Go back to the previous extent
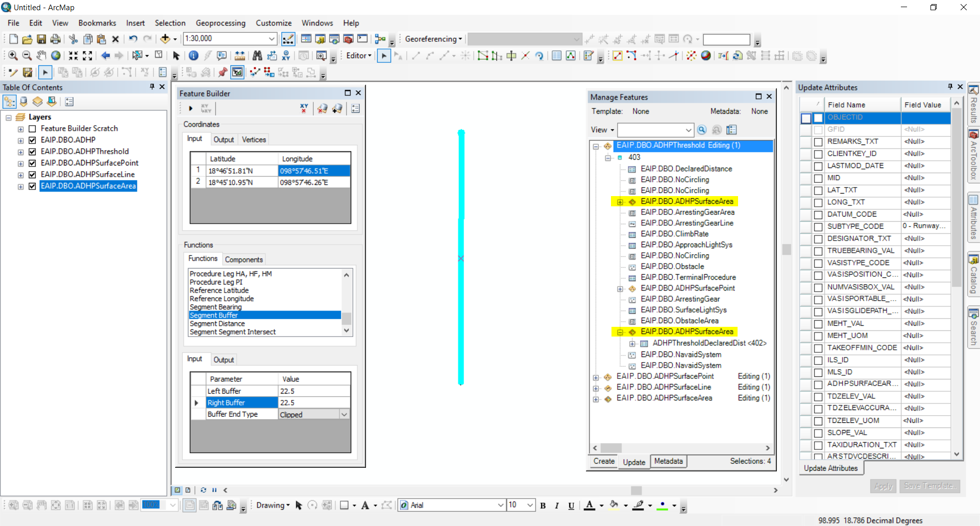Image resolution: width=980 pixels, height=526 pixels. coord(106,56)
